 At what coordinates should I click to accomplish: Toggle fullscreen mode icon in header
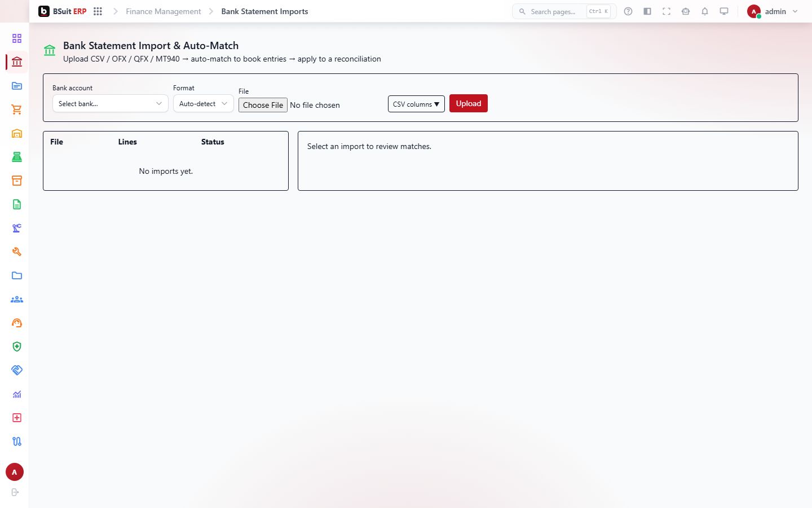(667, 11)
